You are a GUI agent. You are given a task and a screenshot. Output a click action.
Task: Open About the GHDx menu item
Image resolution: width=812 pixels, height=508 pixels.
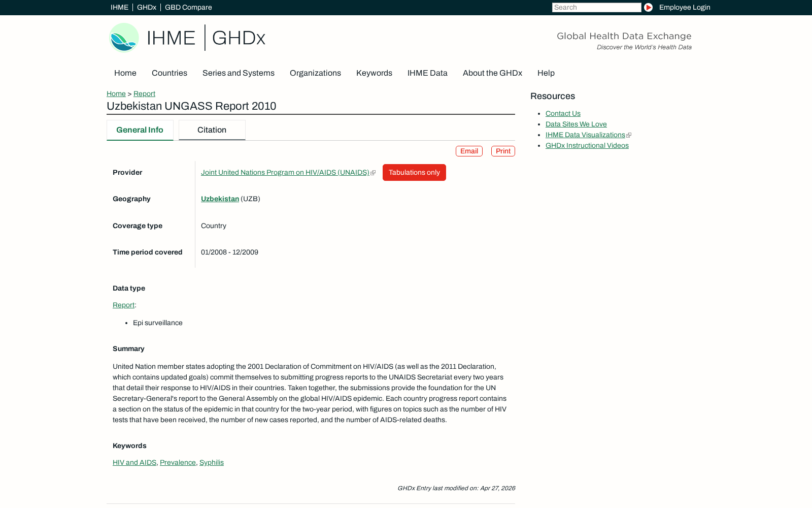click(492, 73)
